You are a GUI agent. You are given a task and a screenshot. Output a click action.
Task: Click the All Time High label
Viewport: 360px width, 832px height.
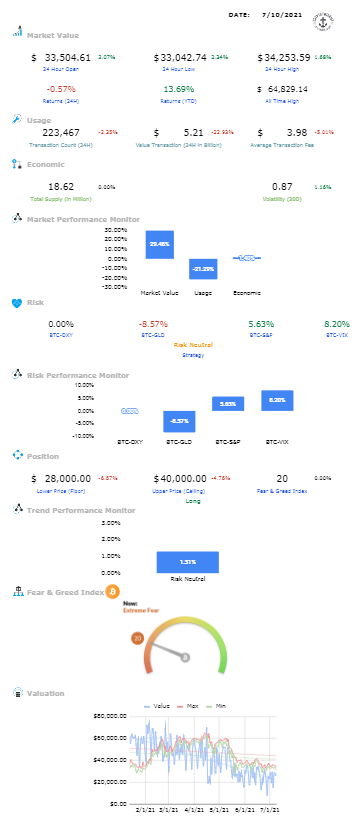(x=284, y=101)
